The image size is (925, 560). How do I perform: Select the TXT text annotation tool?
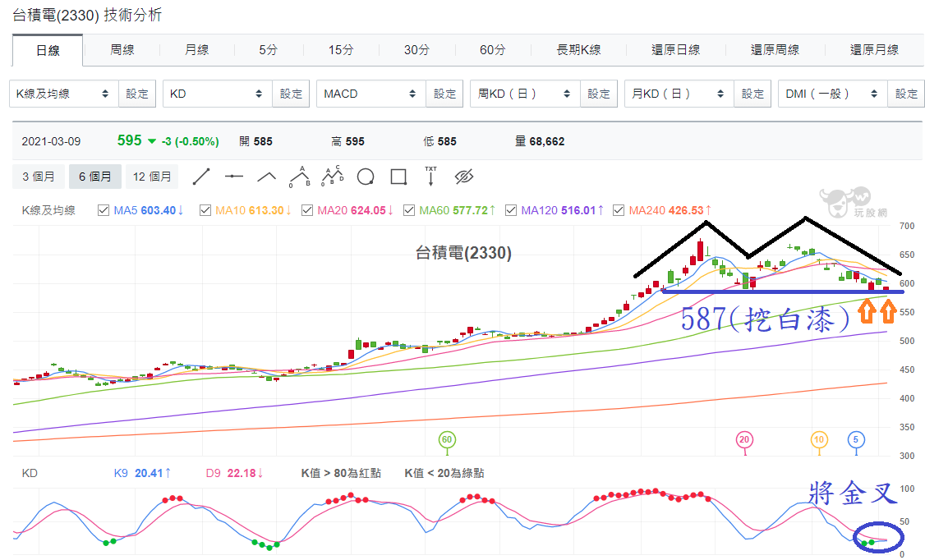tap(430, 176)
